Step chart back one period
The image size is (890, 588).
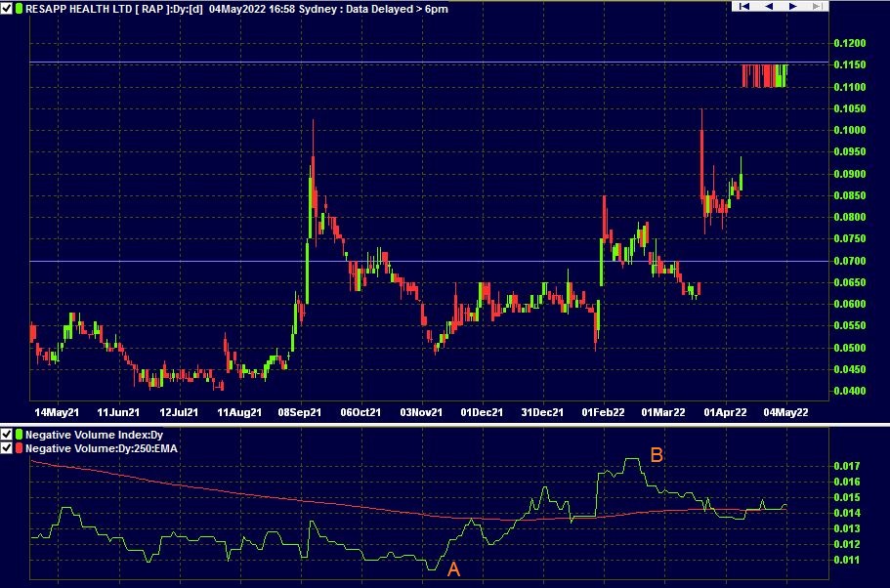point(769,6)
